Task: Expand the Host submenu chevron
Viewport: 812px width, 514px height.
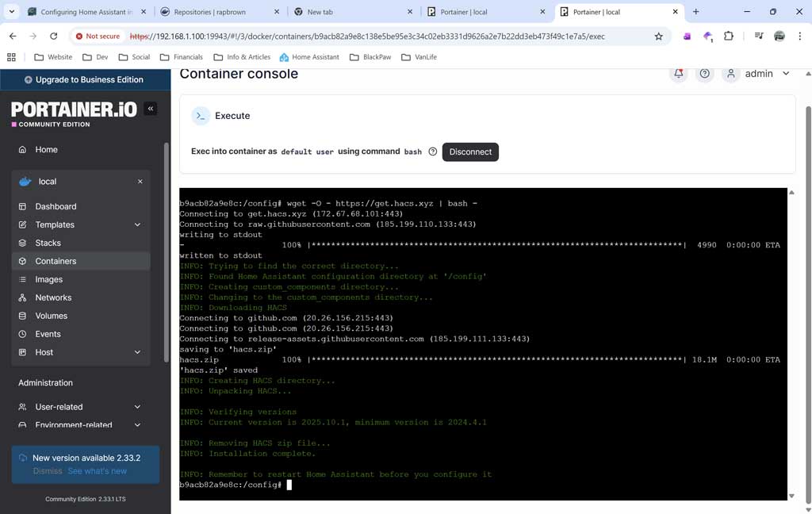Action: pos(137,352)
